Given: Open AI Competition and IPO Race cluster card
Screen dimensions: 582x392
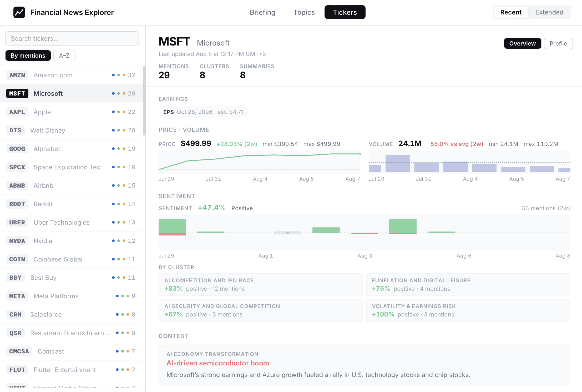Looking at the screenshot, I should coord(261,285).
